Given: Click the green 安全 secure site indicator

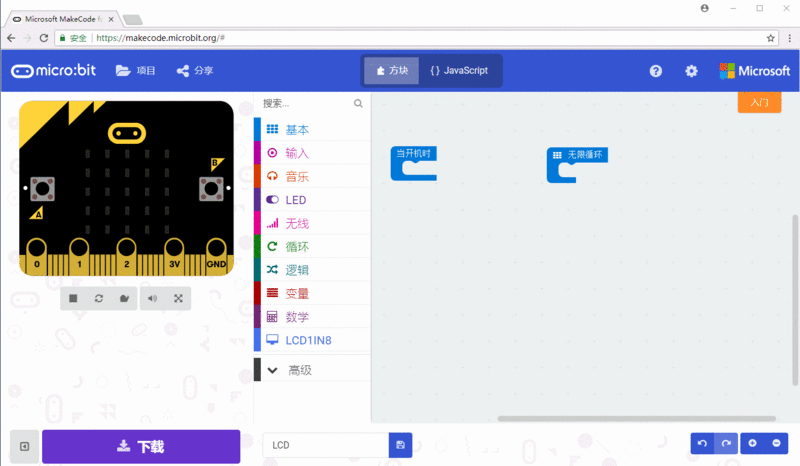Looking at the screenshot, I should tap(73, 38).
